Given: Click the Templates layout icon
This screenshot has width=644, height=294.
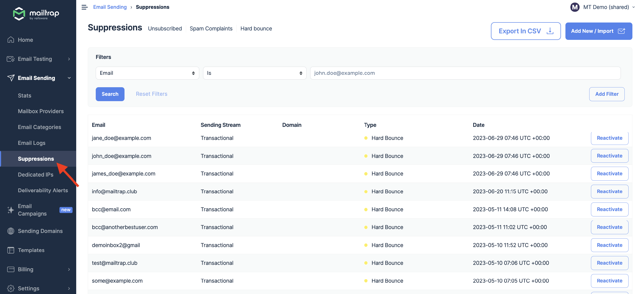Looking at the screenshot, I should (x=11, y=250).
